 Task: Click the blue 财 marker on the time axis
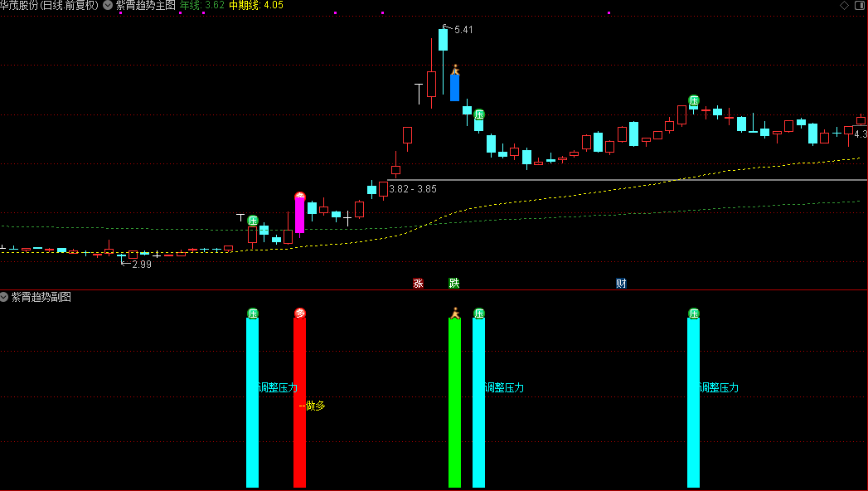(621, 284)
